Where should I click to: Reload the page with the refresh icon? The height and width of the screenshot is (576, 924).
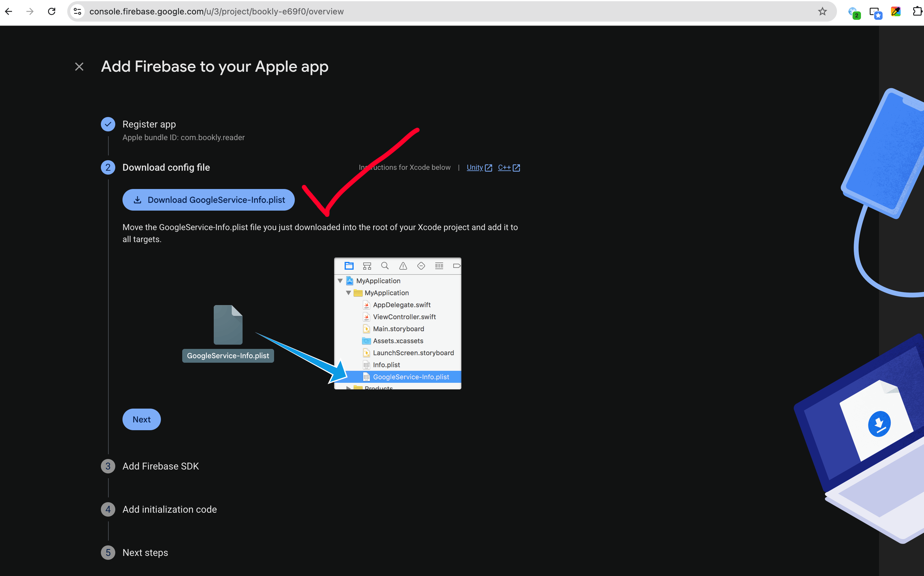(x=51, y=11)
